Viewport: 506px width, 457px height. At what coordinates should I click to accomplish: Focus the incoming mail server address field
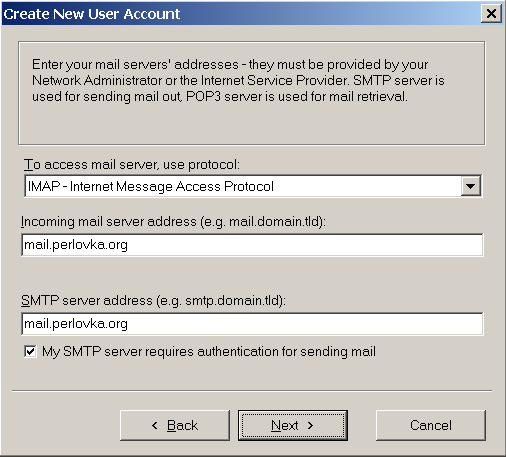(x=252, y=245)
